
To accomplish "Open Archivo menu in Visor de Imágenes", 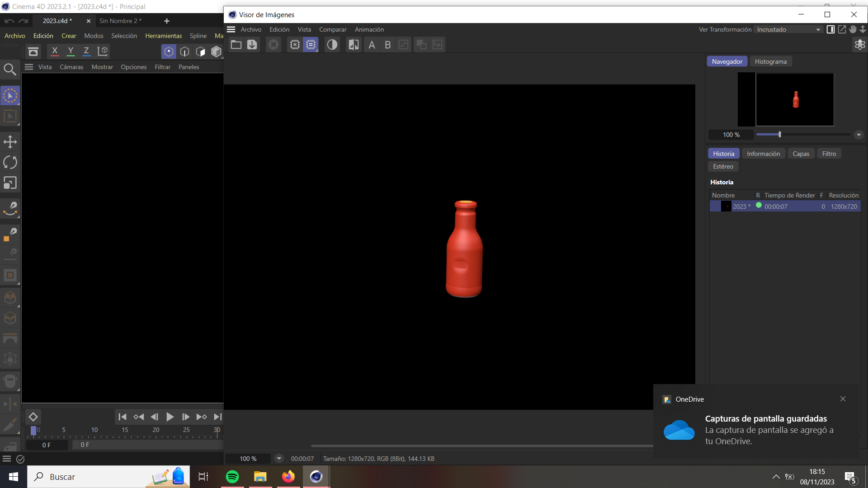I will [x=251, y=29].
